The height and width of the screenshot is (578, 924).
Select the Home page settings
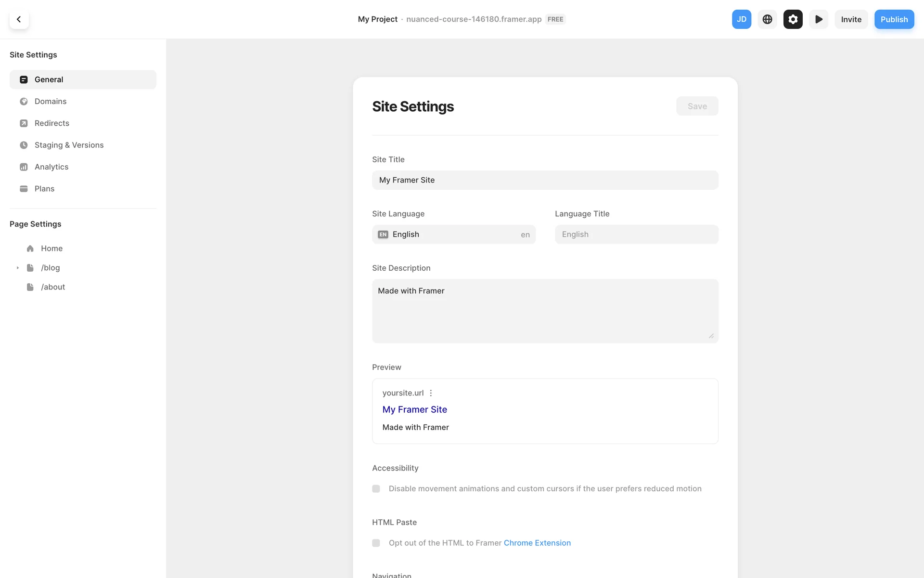click(51, 249)
